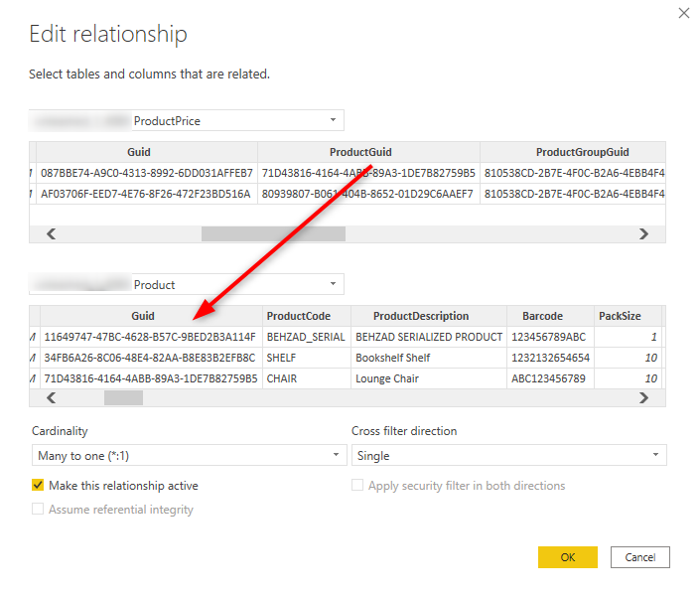Click cell 34FB6A26-8C06-48E4-82AA-B8E83B2EFB8C
This screenshot has width=700, height=597.
151,358
